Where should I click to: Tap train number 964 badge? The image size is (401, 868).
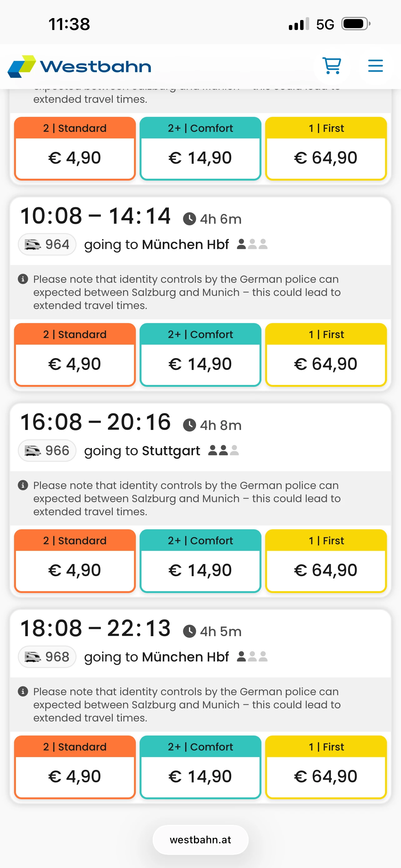pyautogui.click(x=47, y=244)
